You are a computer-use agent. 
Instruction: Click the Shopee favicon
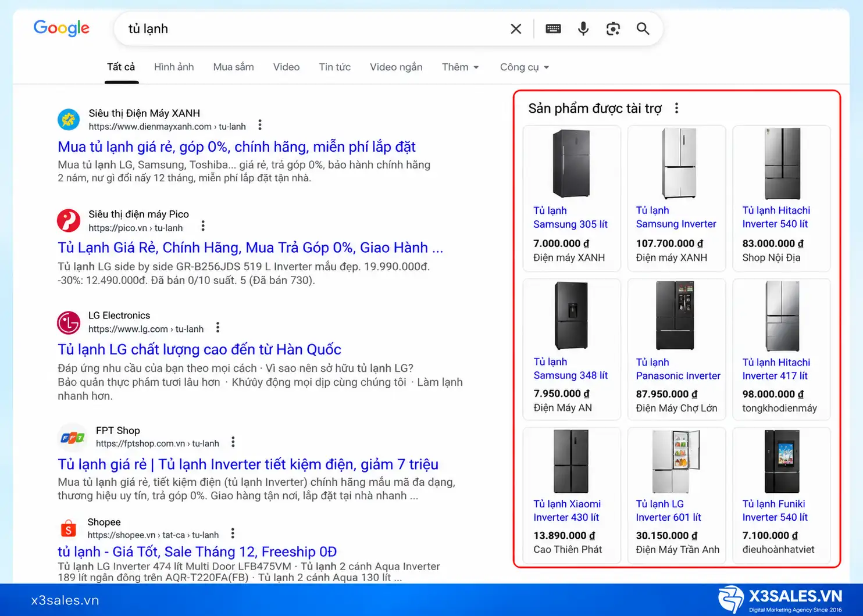pyautogui.click(x=69, y=529)
